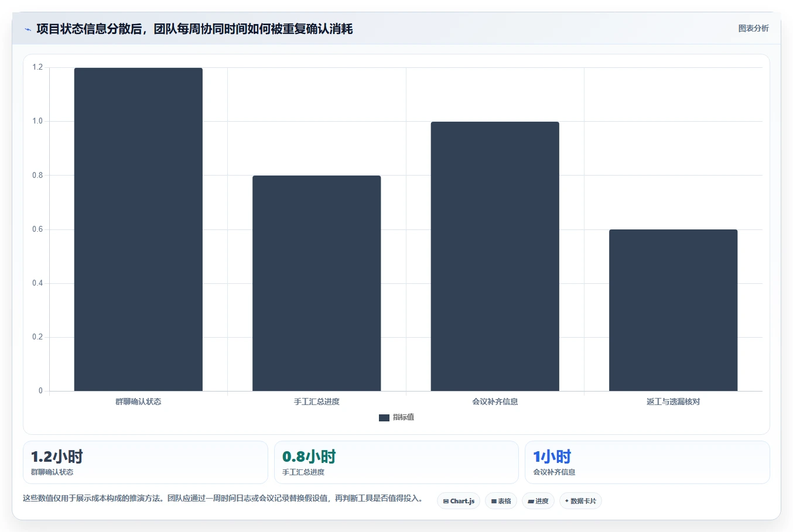Toggle the 指标值 legend item

pos(396,417)
